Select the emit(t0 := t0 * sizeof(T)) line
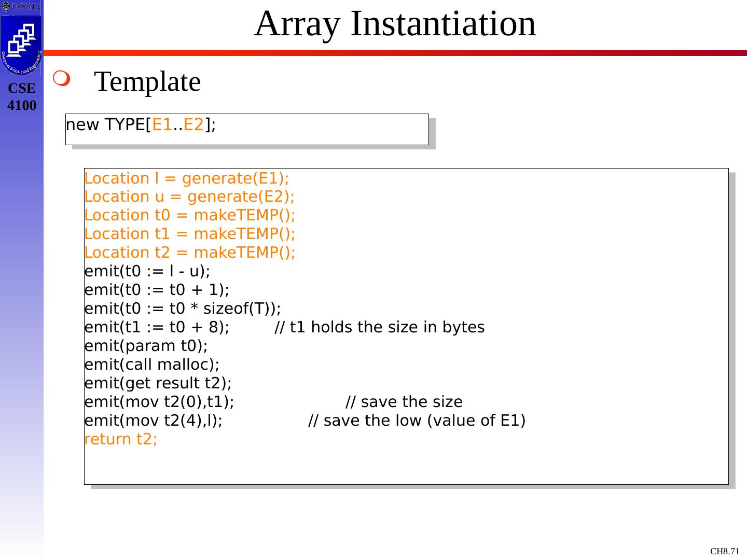 [x=183, y=309]
